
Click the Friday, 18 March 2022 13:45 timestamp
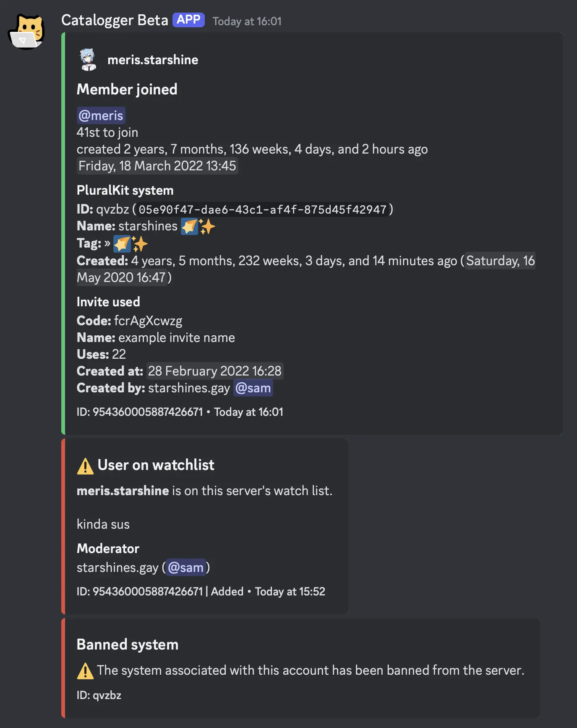coord(157,166)
